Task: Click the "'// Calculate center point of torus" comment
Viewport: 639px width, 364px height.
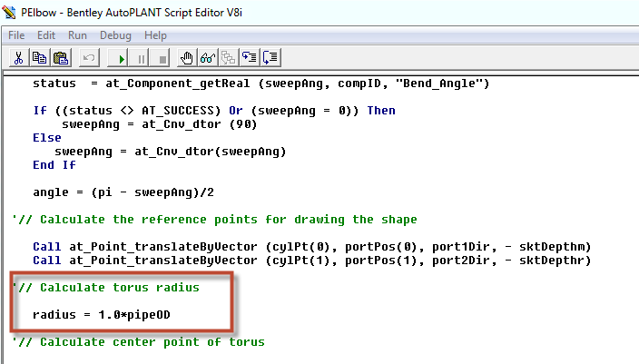Action: point(139,342)
